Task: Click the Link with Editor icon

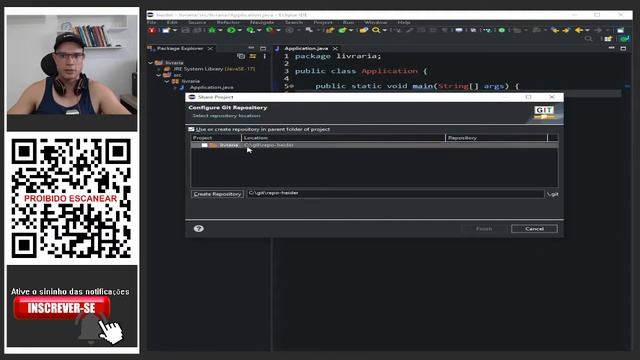Action: pos(253,56)
